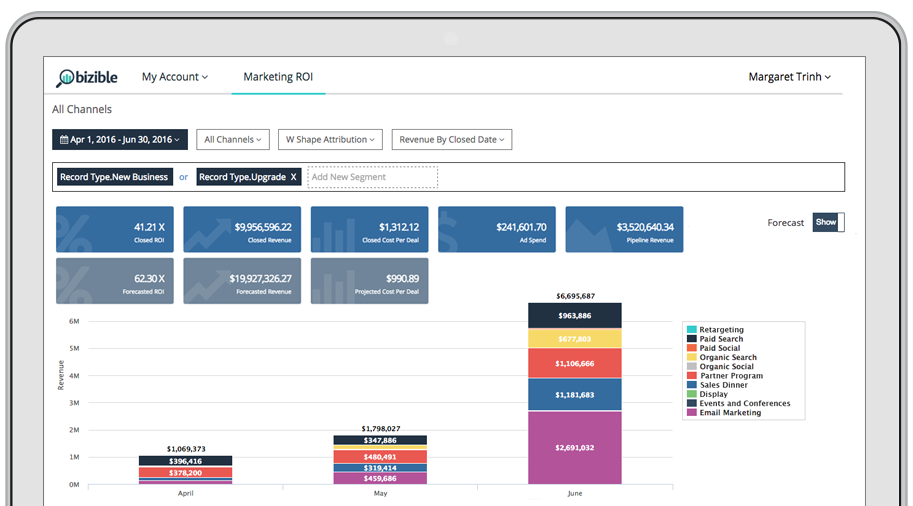
Task: Expand Revenue By Closed Date dropdown
Action: point(451,140)
